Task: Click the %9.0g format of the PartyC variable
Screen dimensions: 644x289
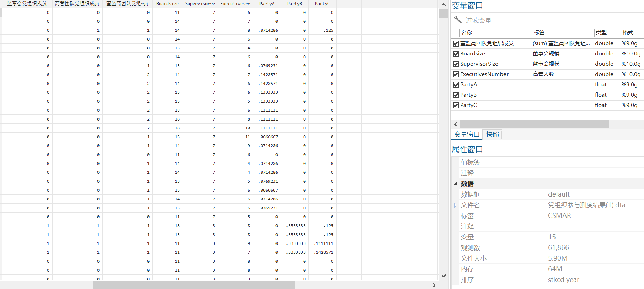Action: pos(629,105)
